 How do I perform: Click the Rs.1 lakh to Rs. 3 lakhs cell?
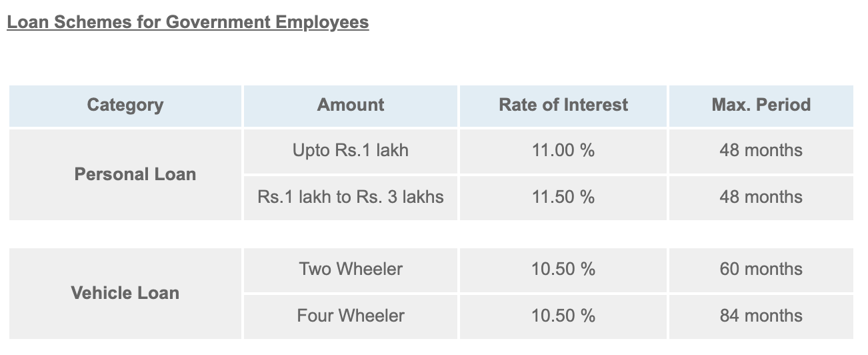pyautogui.click(x=351, y=197)
